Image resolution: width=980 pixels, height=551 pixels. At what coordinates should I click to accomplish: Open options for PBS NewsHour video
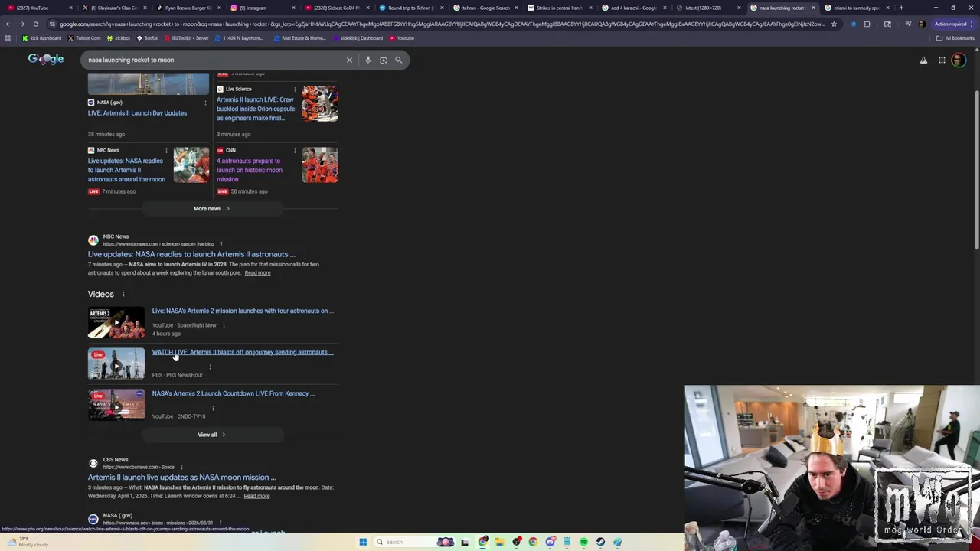tap(210, 367)
